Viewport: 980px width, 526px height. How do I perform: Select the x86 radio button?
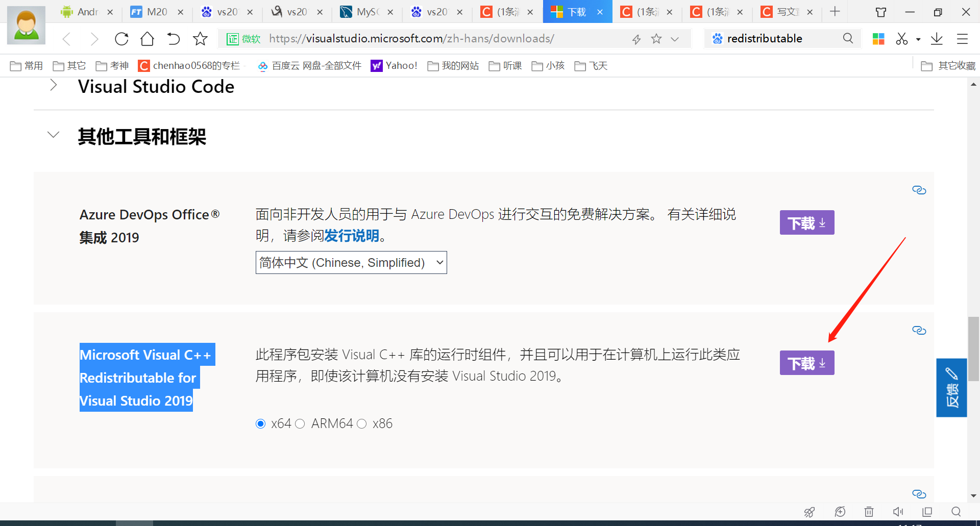(x=362, y=423)
